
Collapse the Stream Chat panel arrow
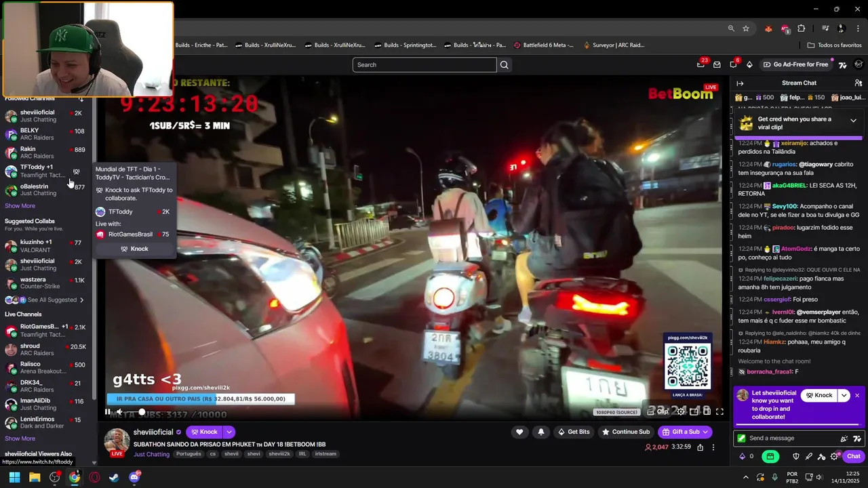[740, 83]
